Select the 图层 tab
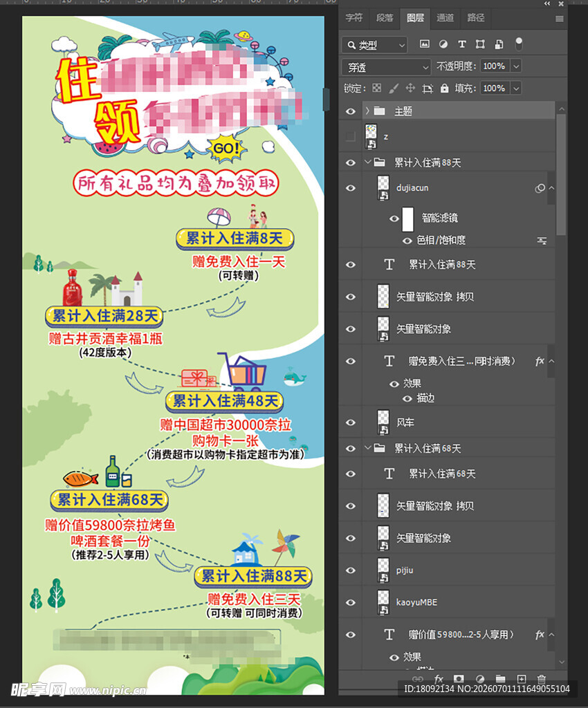Image resolution: width=588 pixels, height=708 pixels. [x=415, y=17]
